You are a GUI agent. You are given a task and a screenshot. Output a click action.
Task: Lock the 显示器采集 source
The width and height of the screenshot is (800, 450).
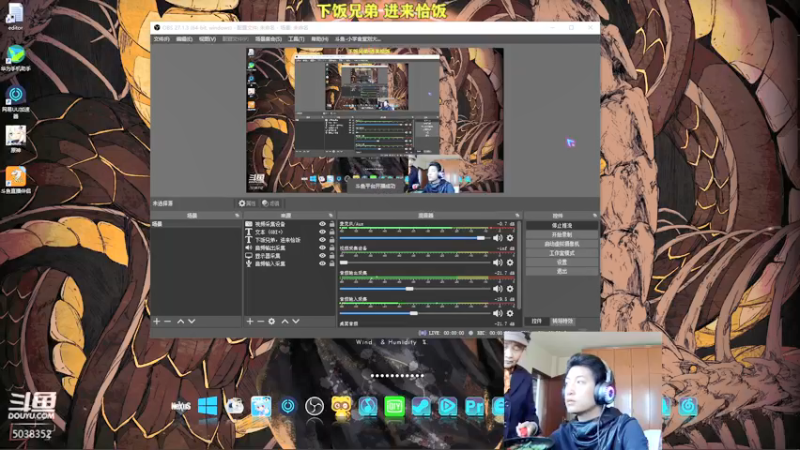[x=332, y=256]
